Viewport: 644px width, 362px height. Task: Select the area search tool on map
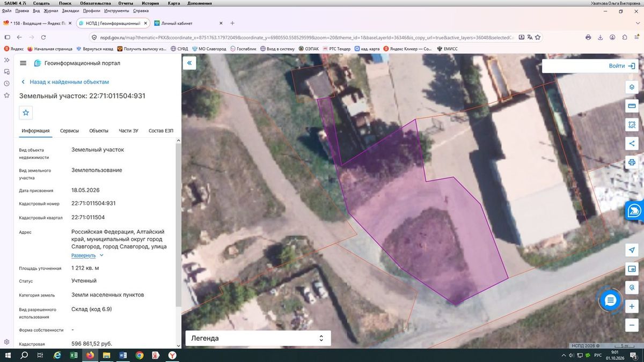click(x=632, y=124)
